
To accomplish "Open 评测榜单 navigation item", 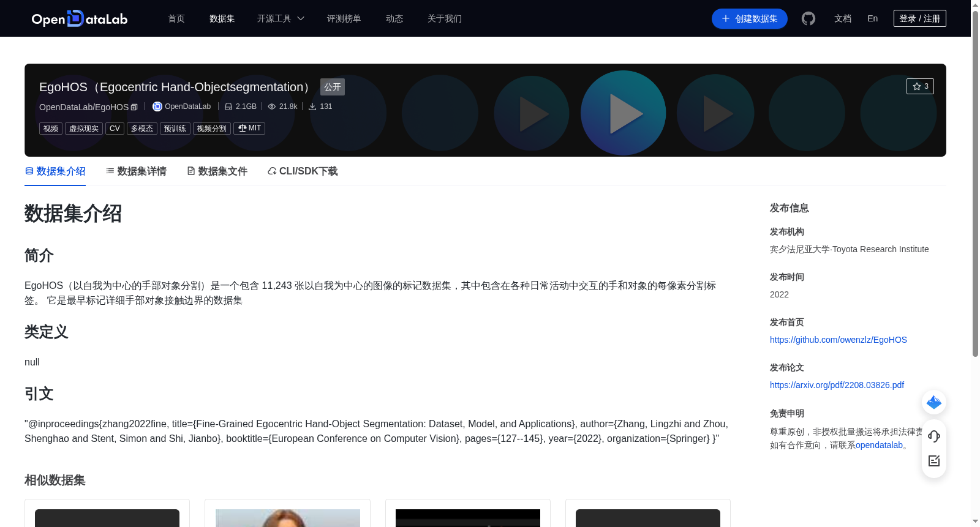I will pos(344,19).
